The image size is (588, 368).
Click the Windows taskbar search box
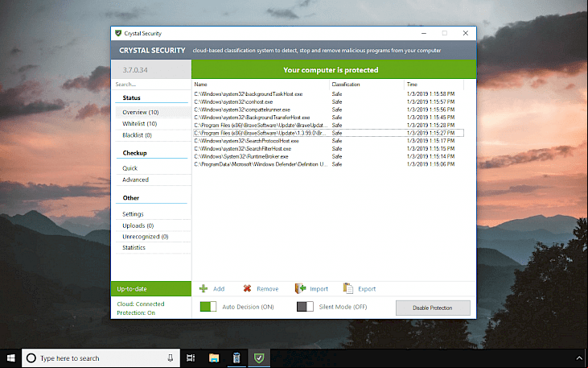[x=101, y=358]
